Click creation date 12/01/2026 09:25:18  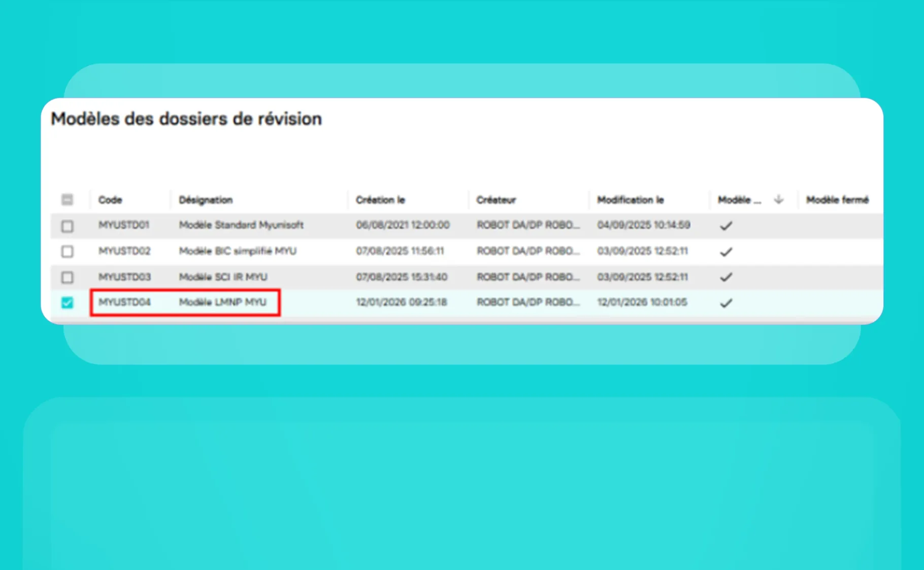point(402,302)
